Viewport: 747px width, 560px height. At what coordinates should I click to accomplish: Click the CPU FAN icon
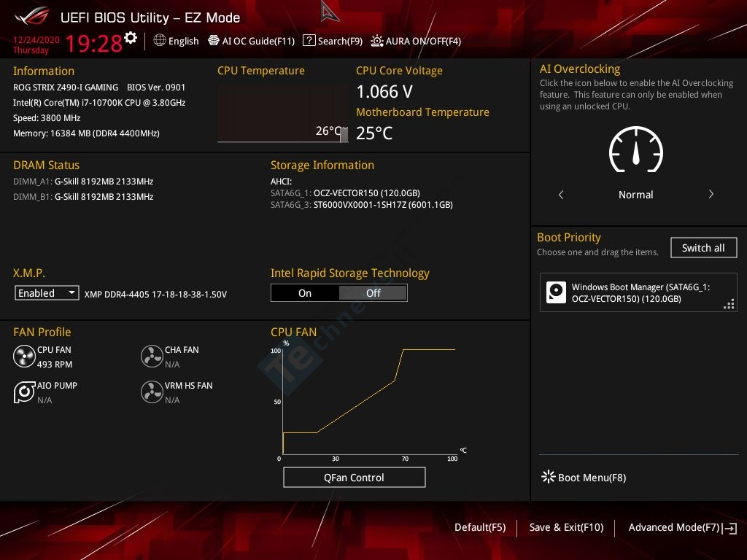click(x=24, y=356)
